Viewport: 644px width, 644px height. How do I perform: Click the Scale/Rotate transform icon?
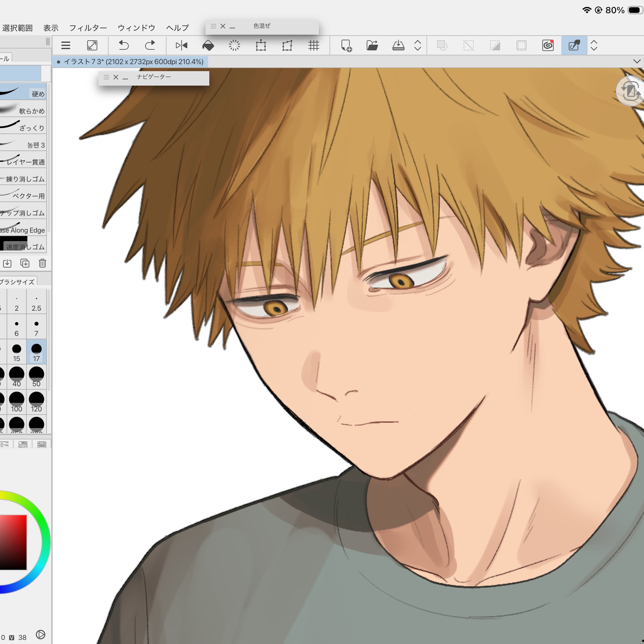click(x=261, y=45)
